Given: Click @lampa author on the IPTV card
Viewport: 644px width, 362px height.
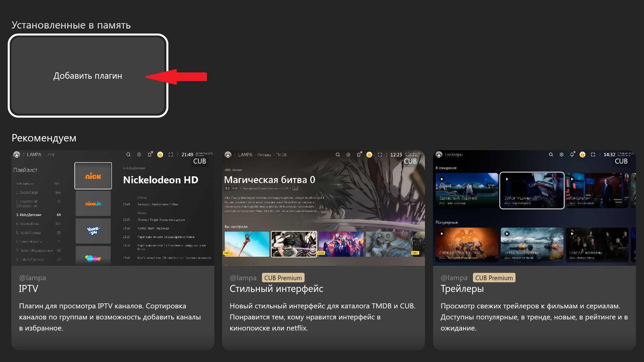Looking at the screenshot, I should 33,278.
